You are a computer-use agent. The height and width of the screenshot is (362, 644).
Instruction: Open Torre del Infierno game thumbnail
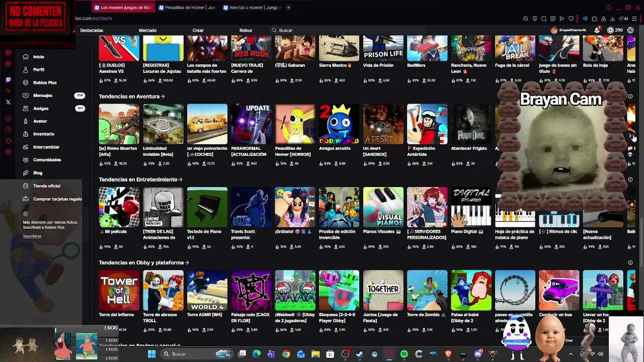coord(119,290)
